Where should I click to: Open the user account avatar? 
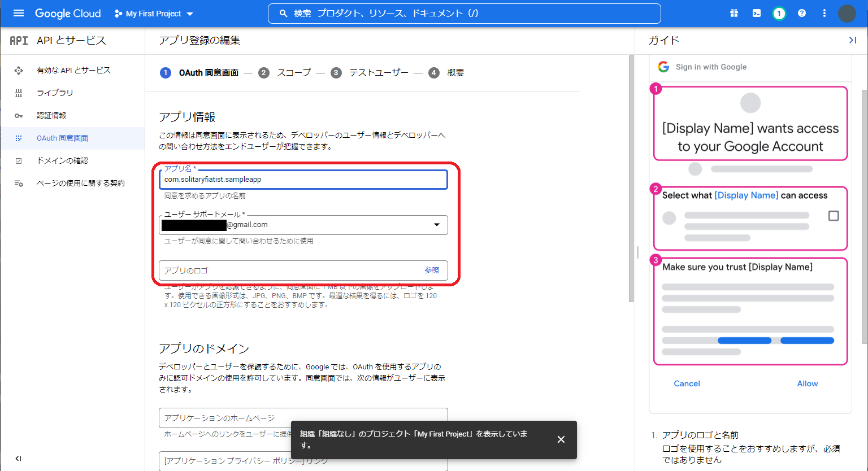click(847, 14)
